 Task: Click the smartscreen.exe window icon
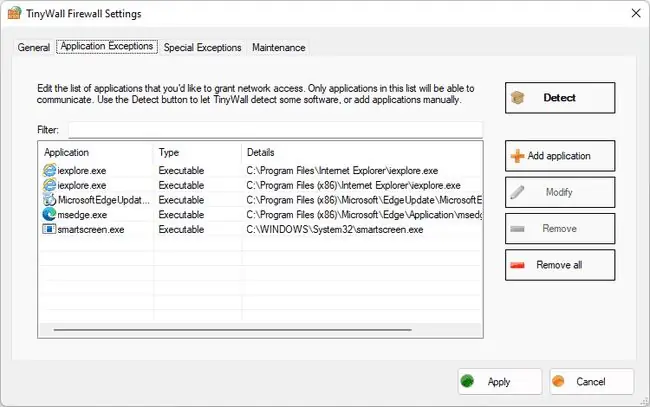click(49, 229)
